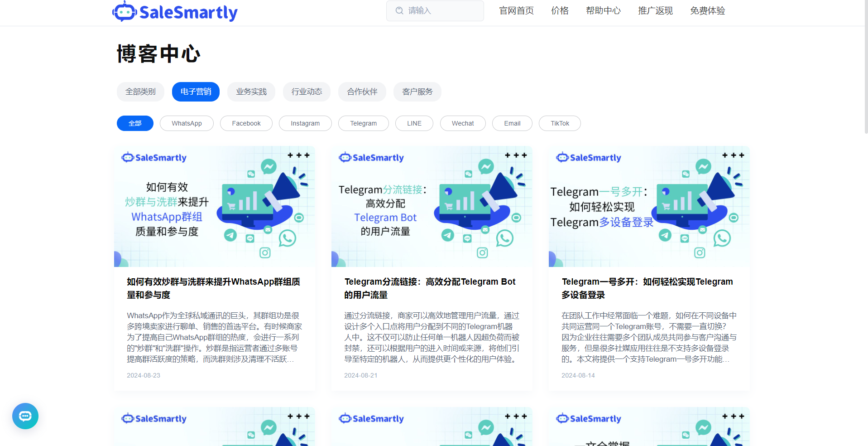Select the 全部类别 category

[x=140, y=92]
